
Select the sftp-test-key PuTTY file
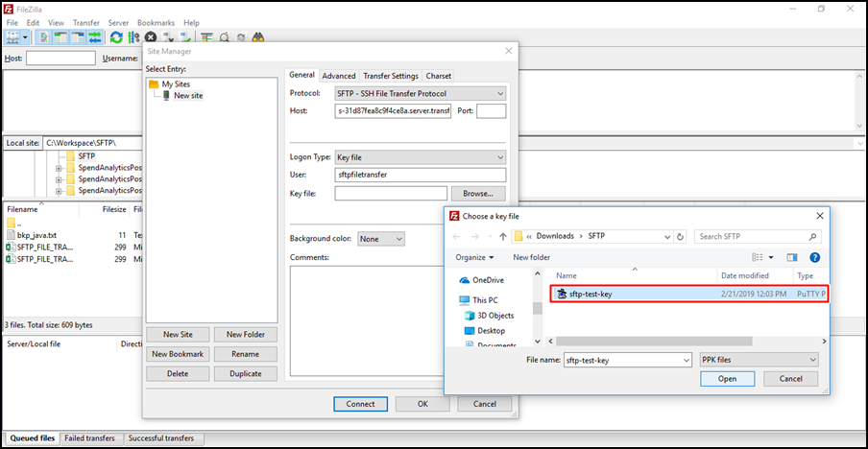[x=688, y=295]
